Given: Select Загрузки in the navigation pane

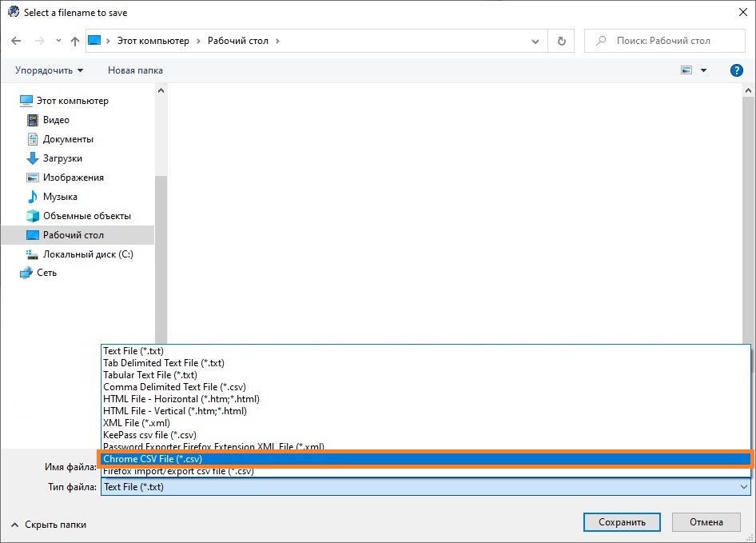Looking at the screenshot, I should pos(62,158).
